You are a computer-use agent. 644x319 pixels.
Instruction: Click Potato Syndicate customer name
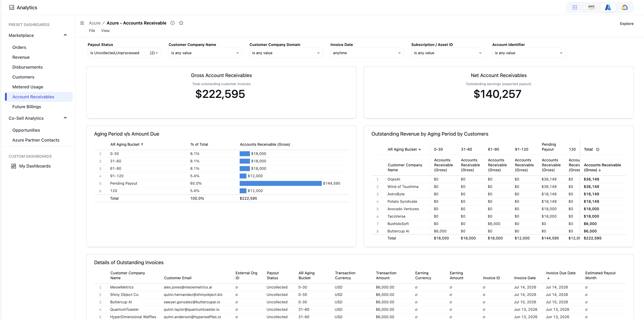click(x=402, y=201)
